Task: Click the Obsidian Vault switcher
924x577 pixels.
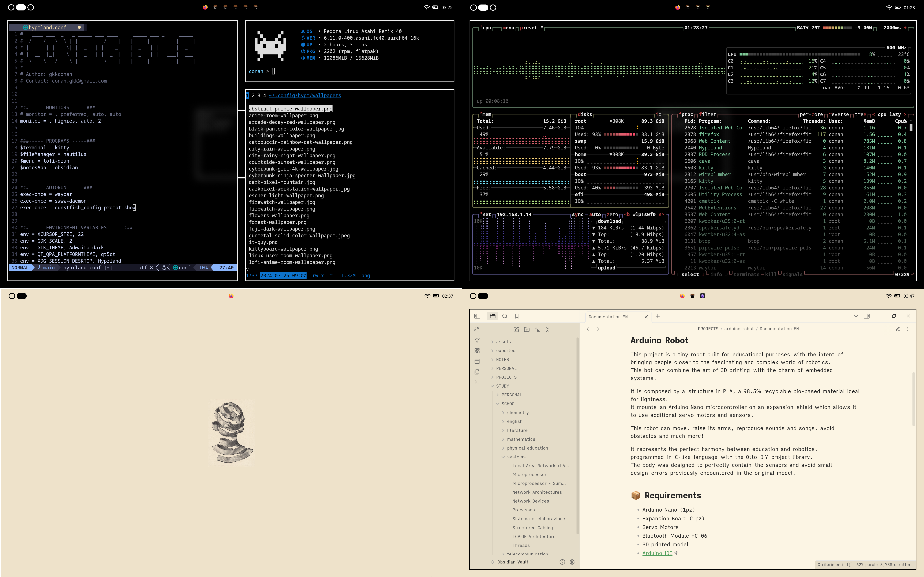Action: click(x=512, y=562)
